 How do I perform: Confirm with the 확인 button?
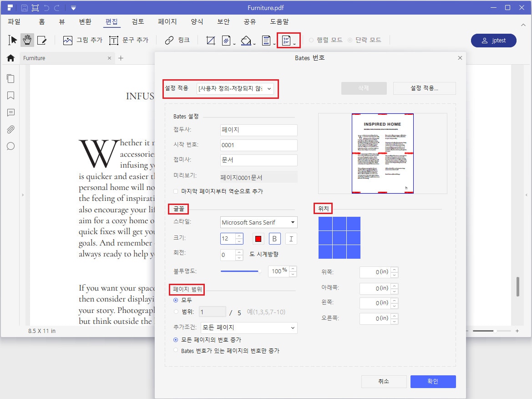pos(433,381)
